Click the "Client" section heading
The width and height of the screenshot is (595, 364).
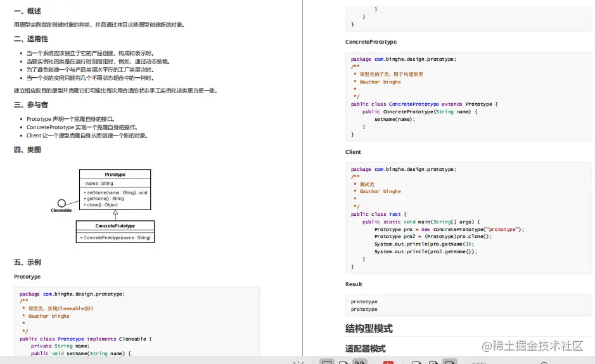pos(353,152)
